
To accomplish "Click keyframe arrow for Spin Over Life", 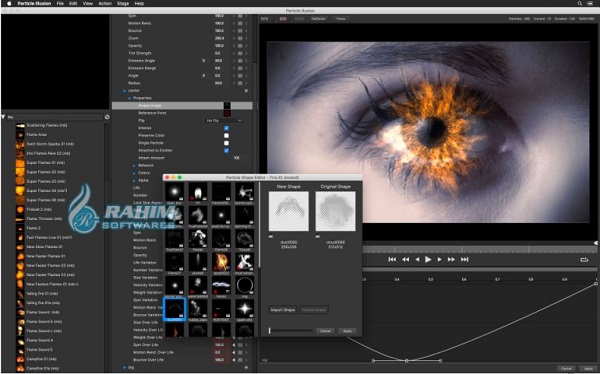I will tap(234, 345).
